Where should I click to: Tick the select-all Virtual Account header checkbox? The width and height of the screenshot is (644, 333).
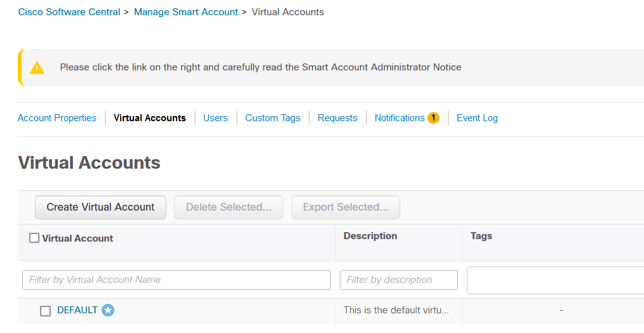[34, 238]
